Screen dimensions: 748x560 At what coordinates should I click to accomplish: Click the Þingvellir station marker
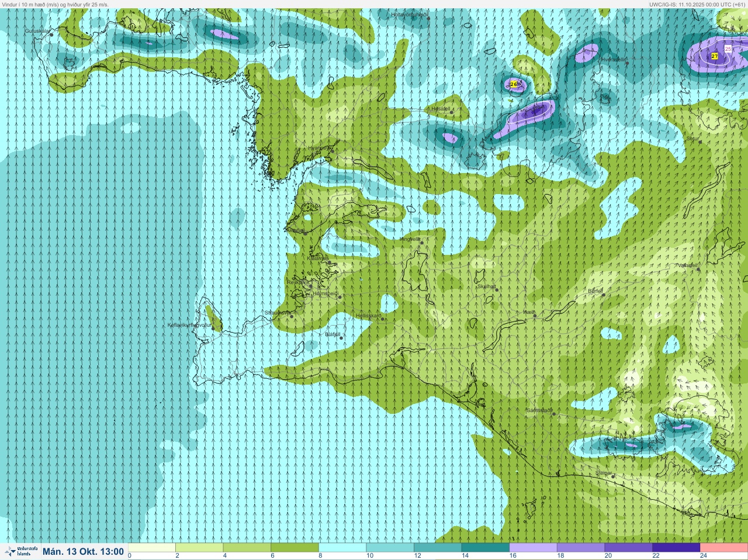point(421,243)
